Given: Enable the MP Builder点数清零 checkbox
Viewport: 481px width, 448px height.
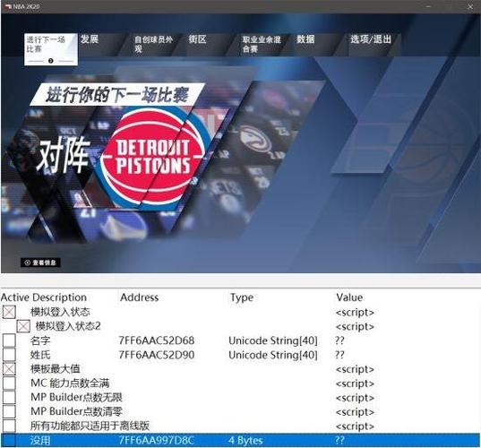Looking at the screenshot, I should click(9, 411).
